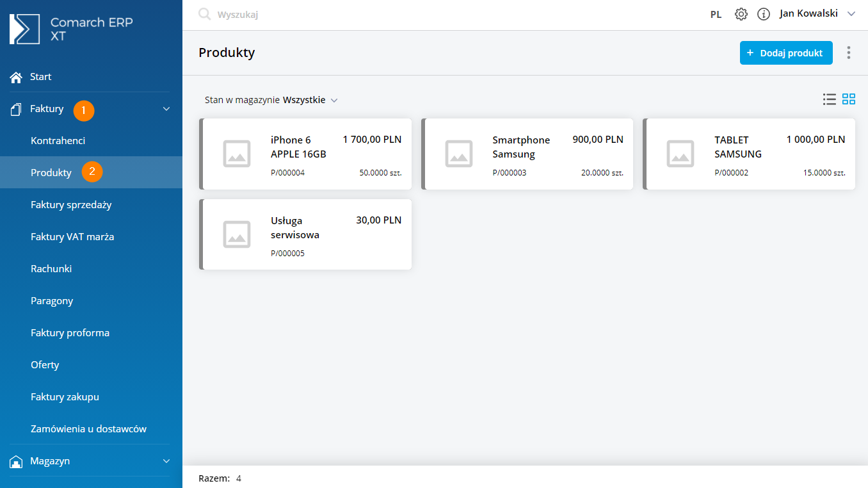Switch to tile grid view icon
The width and height of the screenshot is (868, 488).
click(849, 99)
